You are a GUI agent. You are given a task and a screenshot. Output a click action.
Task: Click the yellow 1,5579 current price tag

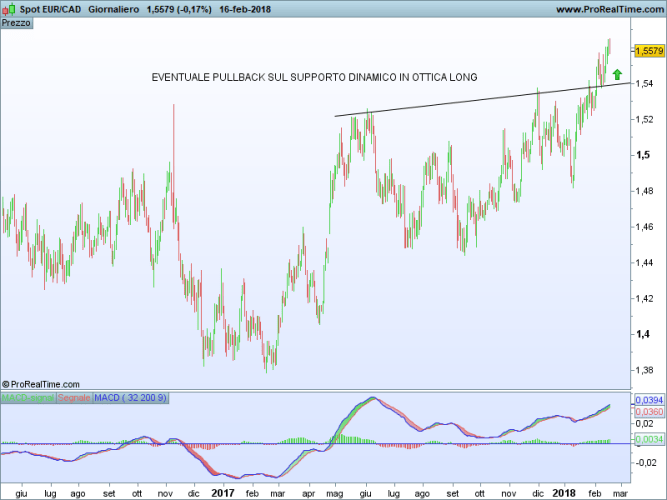[x=649, y=49]
